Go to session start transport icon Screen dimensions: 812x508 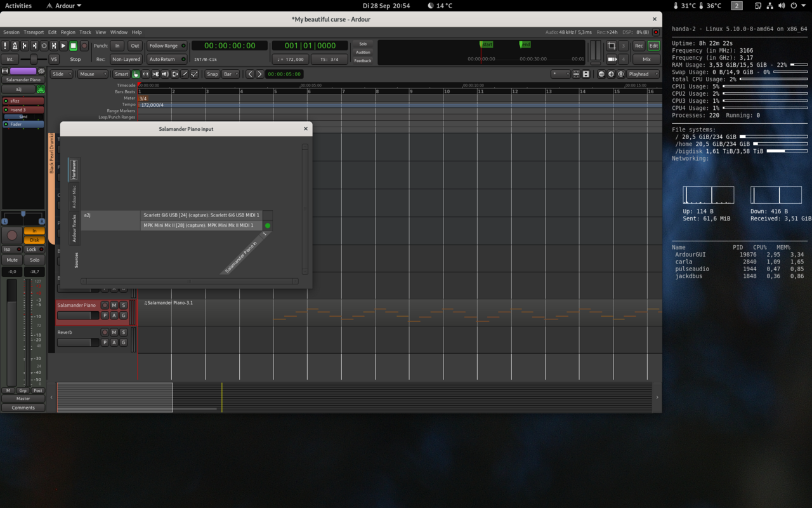tap(25, 46)
